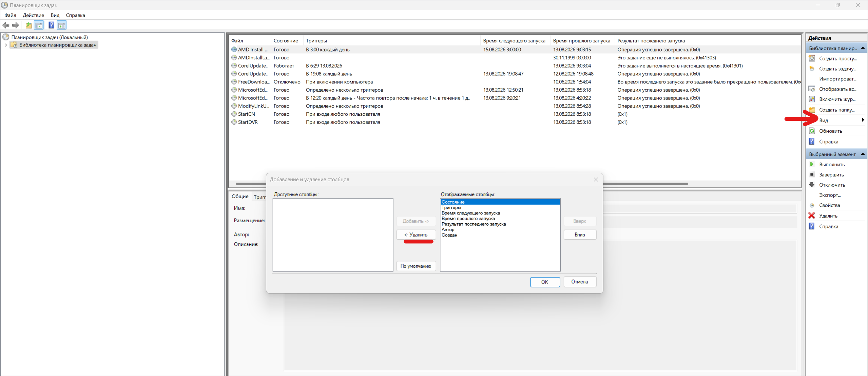The width and height of the screenshot is (868, 376).
Task: Confirm the dialog with OK
Action: click(x=545, y=282)
